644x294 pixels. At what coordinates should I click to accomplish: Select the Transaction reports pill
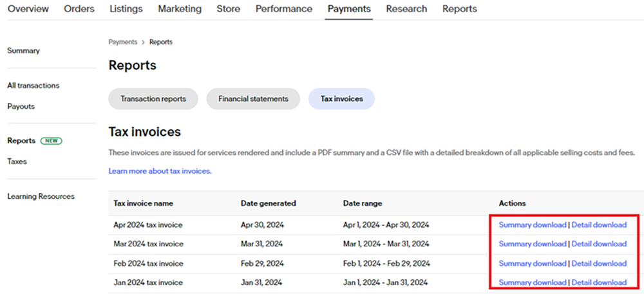point(153,99)
